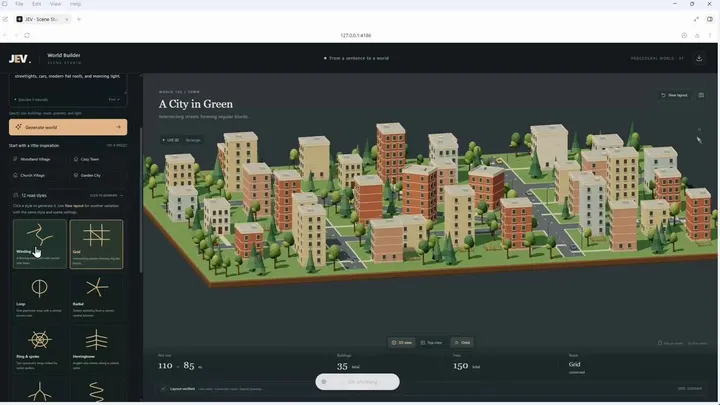Open the browser three-dot menu icon
The image size is (720, 405).
point(710,35)
